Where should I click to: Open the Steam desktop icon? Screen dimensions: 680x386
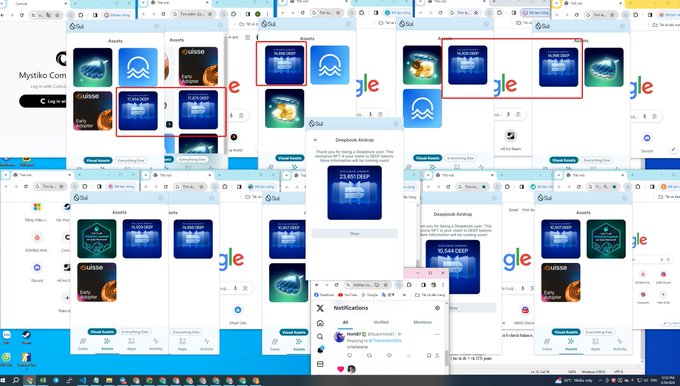coord(26,337)
